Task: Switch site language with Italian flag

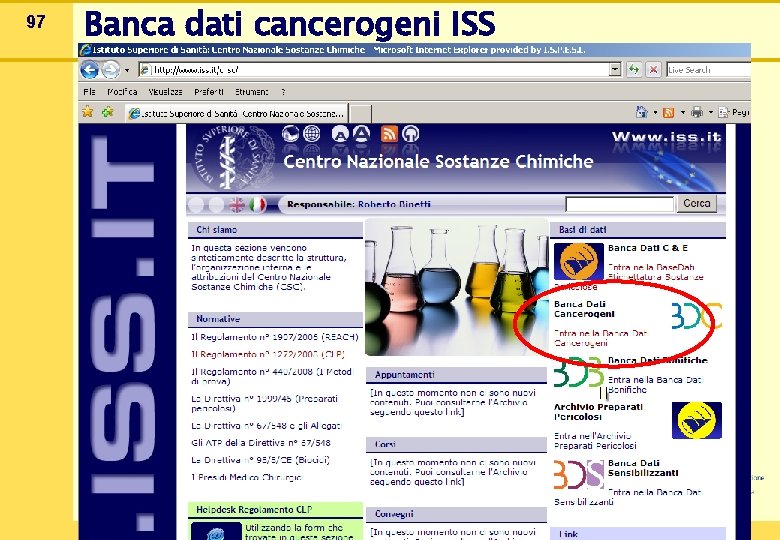Action: pos(257,204)
